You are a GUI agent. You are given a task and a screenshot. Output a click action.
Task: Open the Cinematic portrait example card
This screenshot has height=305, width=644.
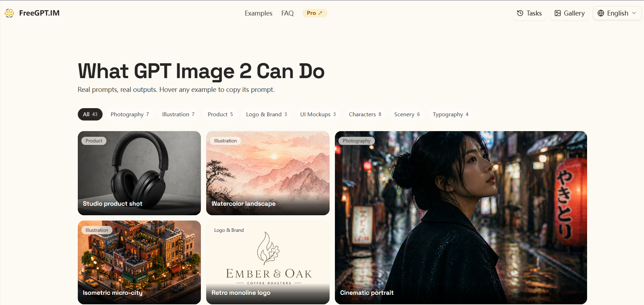pos(461,218)
